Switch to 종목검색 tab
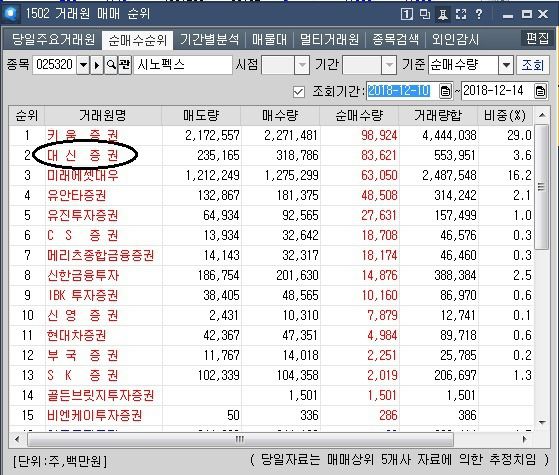The image size is (559, 475). (395, 39)
